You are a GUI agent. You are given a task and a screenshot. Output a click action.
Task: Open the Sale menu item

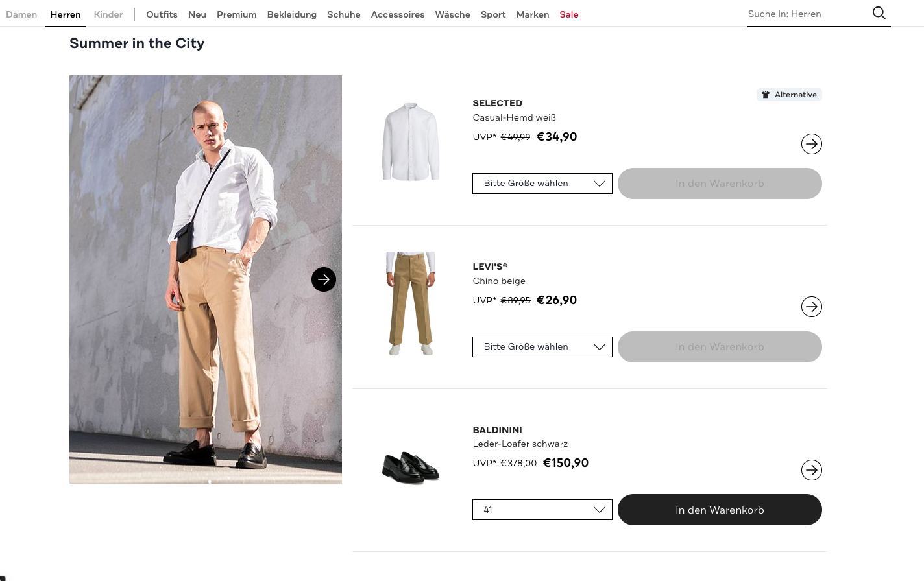[x=568, y=14]
